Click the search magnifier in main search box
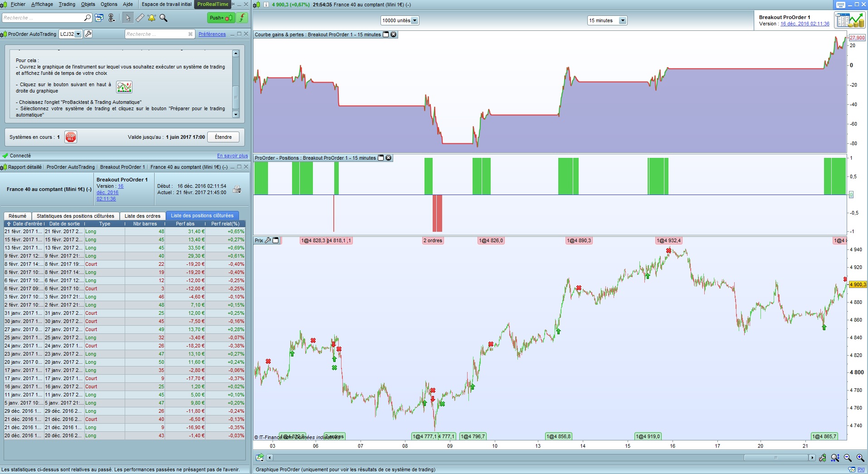The width and height of the screenshot is (868, 474). [88, 18]
